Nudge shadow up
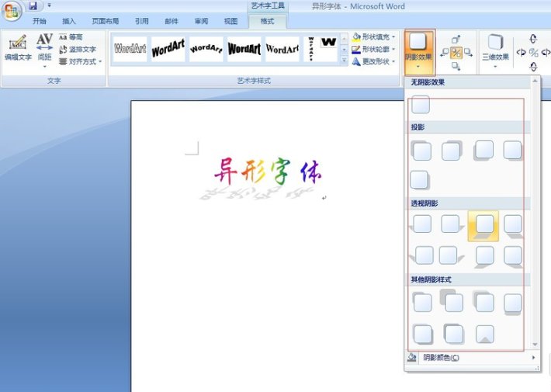 pos(456,39)
